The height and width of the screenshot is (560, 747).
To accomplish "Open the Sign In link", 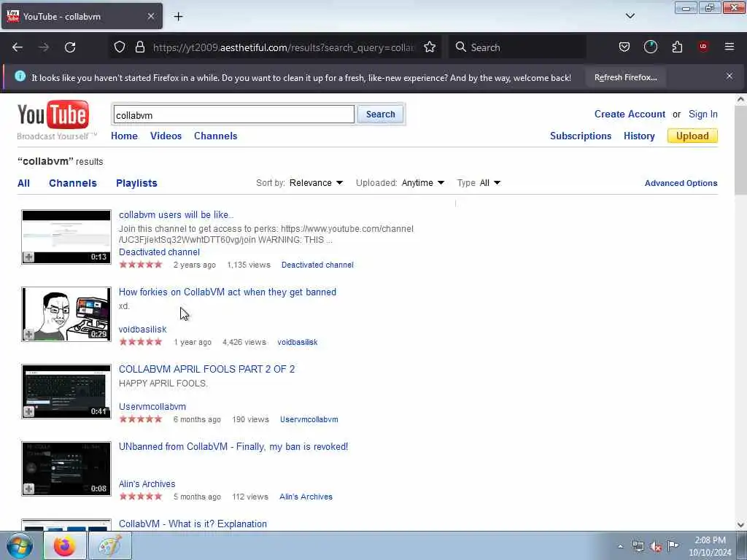I will (x=703, y=114).
